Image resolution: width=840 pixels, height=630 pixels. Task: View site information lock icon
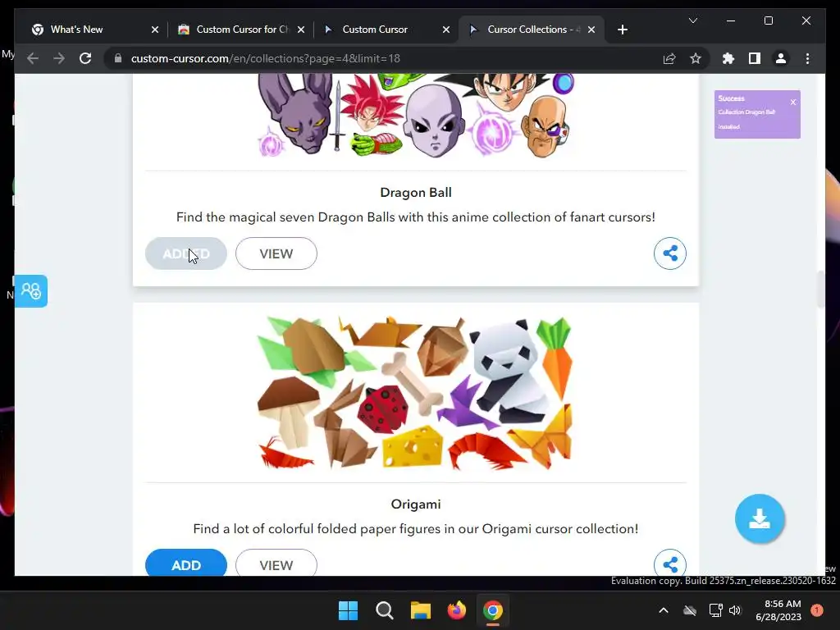point(118,58)
